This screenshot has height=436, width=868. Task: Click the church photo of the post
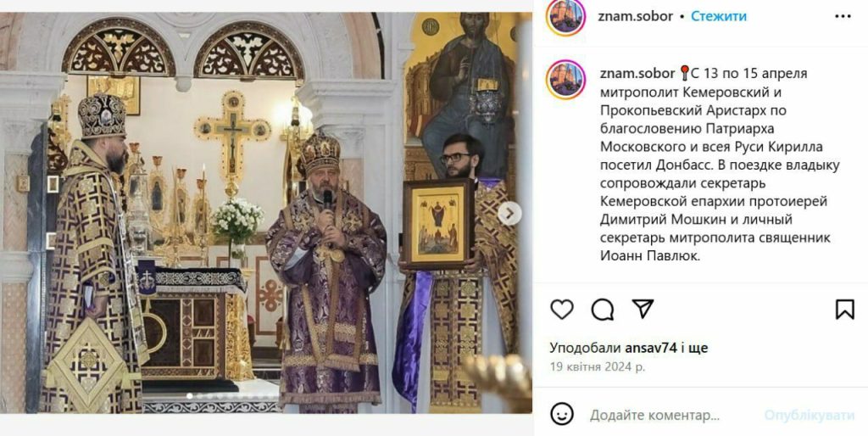pyautogui.click(x=265, y=213)
